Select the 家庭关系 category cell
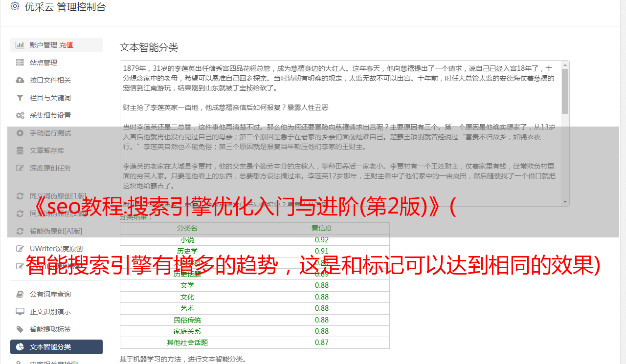626x364 pixels. click(187, 331)
